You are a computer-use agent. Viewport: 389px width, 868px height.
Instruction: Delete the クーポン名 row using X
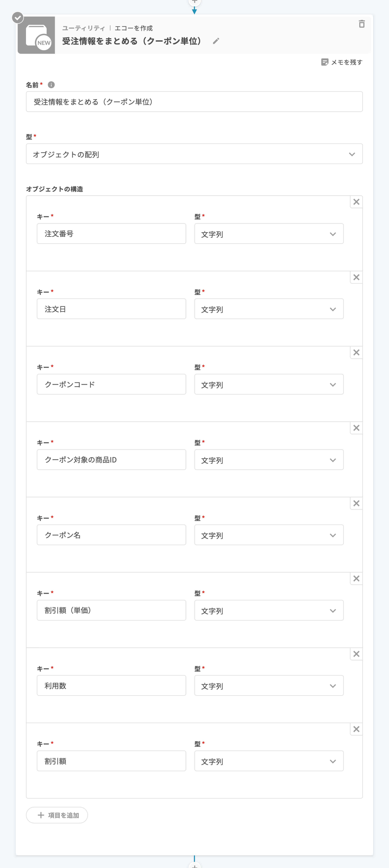[356, 503]
